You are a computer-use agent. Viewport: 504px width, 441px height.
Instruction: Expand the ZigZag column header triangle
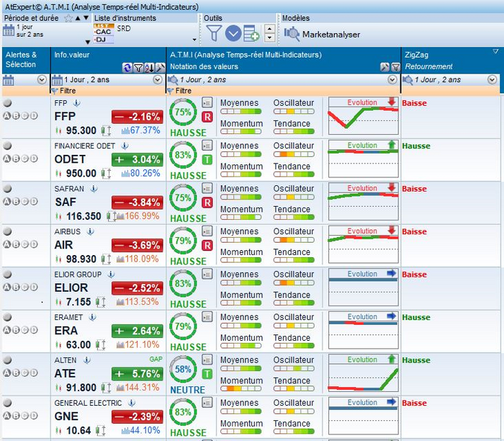point(495,51)
